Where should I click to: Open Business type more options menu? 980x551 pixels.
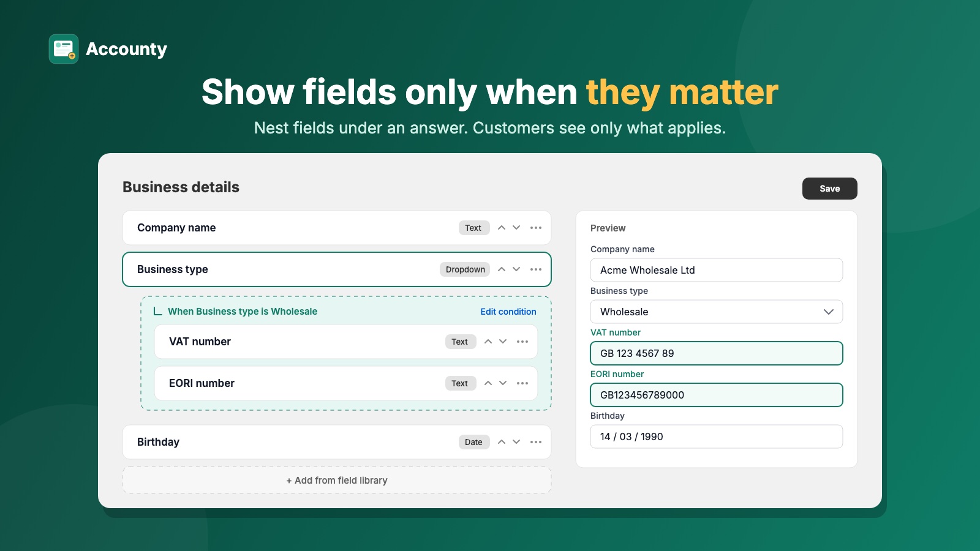coord(536,269)
